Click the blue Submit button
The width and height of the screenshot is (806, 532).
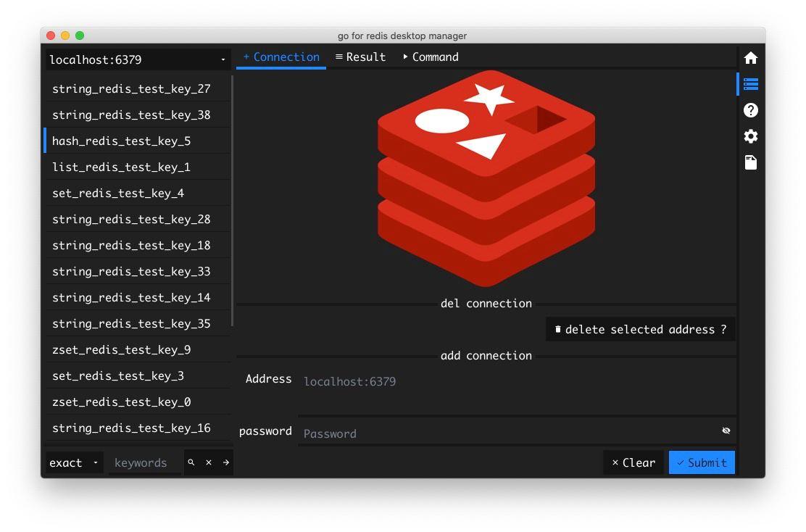click(702, 462)
